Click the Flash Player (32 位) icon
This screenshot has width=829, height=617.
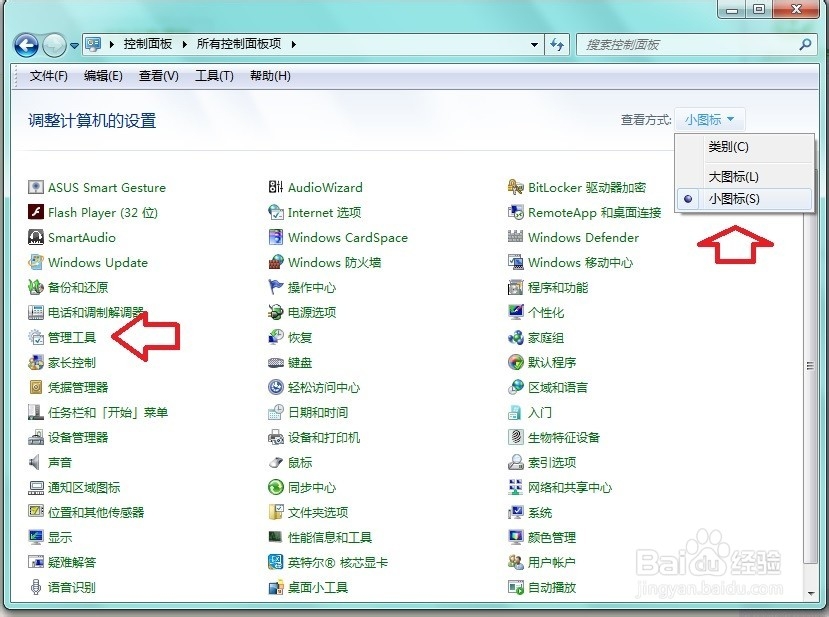[x=35, y=212]
